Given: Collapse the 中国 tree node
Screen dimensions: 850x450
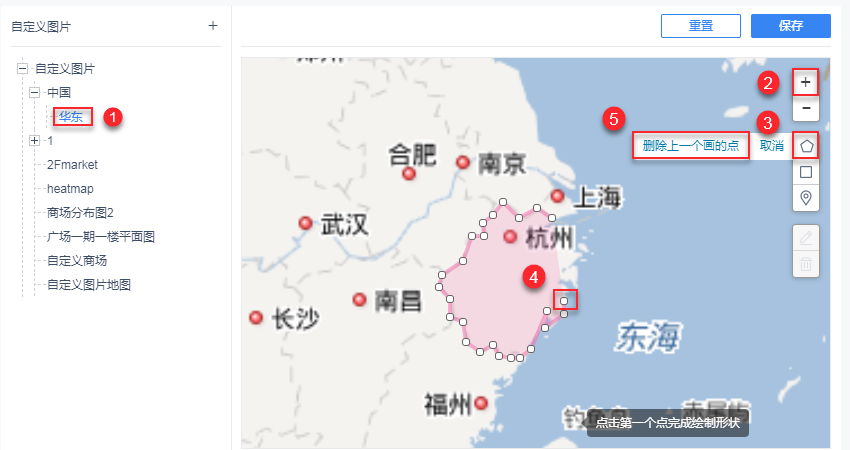Looking at the screenshot, I should click(x=34, y=92).
